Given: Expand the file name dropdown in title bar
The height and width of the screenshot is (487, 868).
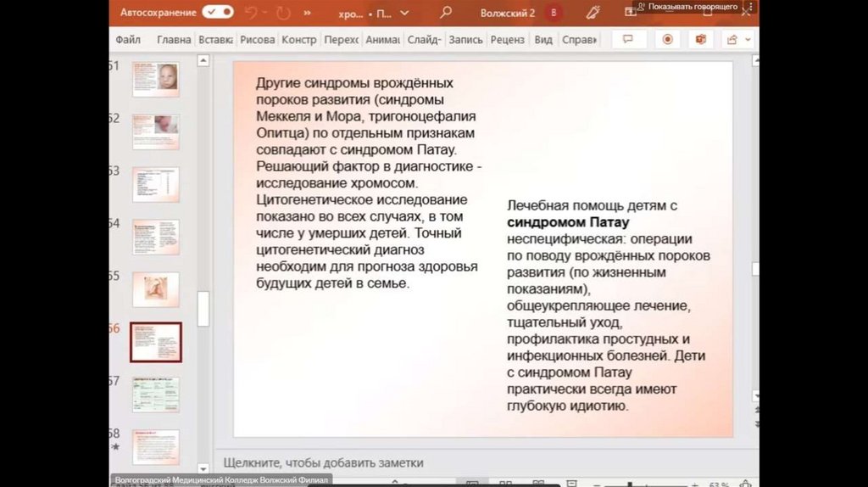Looking at the screenshot, I should tap(404, 14).
